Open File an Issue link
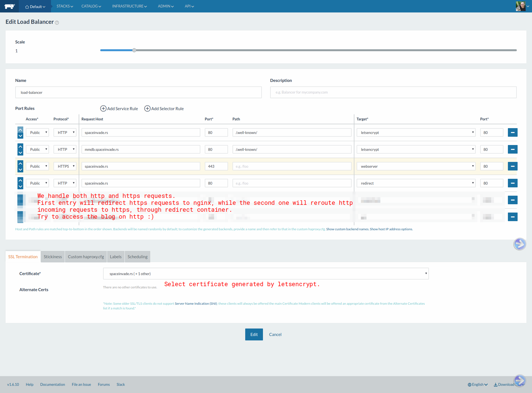Viewport: 532px width, 393px height. (x=81, y=384)
